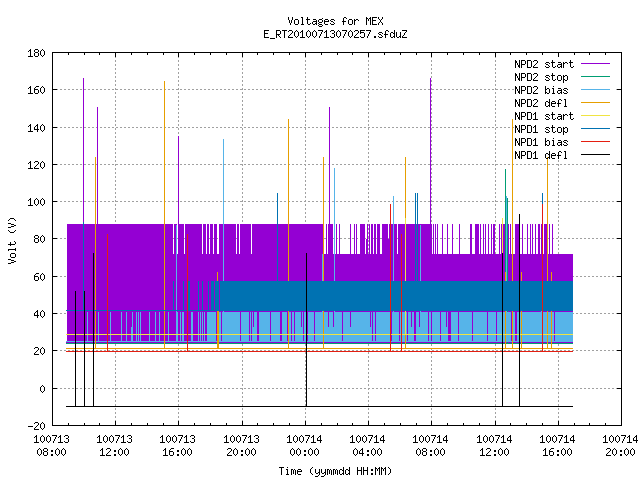
Task: Click the x-axis tick 100714 20:00
Action: coord(620,446)
